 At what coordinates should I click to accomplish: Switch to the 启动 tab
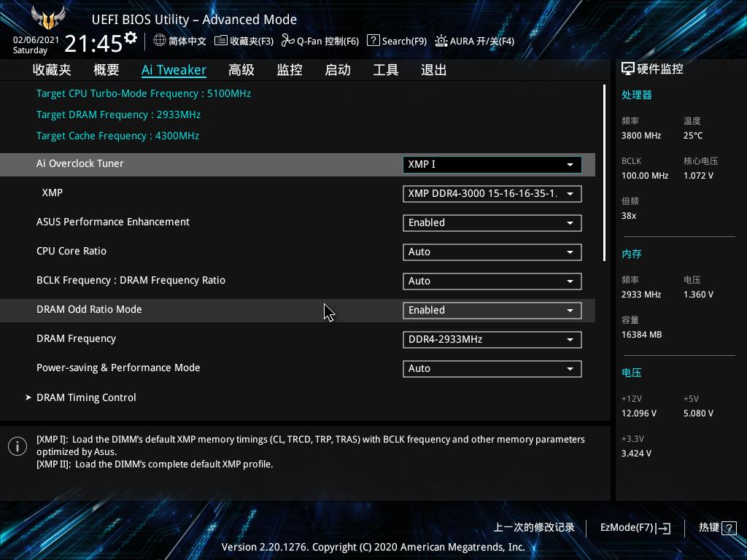coord(338,70)
